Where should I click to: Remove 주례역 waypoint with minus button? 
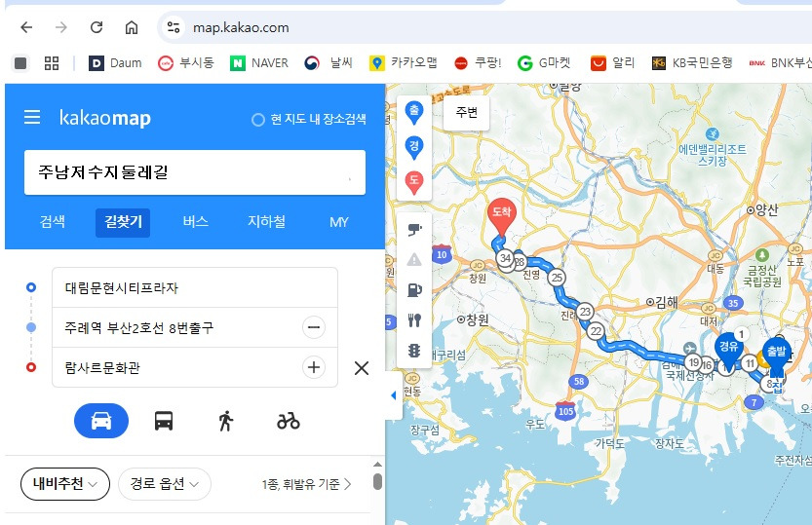[314, 327]
